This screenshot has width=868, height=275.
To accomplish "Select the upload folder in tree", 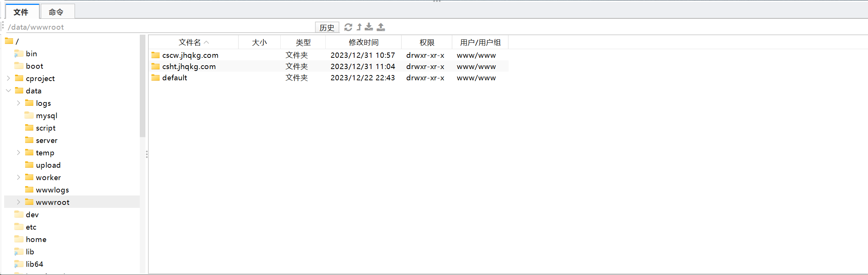I will pyautogui.click(x=42, y=165).
